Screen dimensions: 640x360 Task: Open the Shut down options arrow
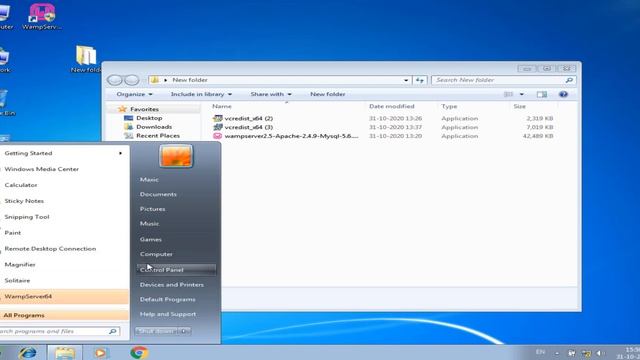pyautogui.click(x=184, y=331)
